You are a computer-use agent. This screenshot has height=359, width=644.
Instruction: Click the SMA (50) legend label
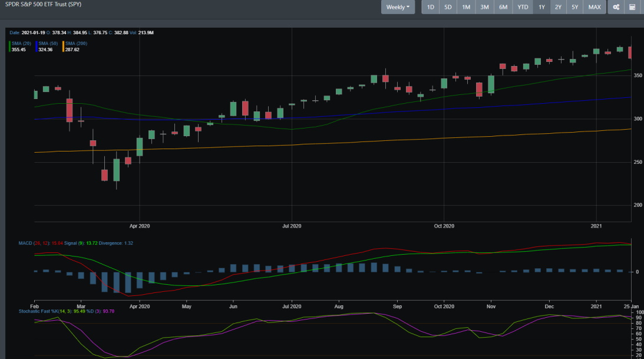coord(48,44)
